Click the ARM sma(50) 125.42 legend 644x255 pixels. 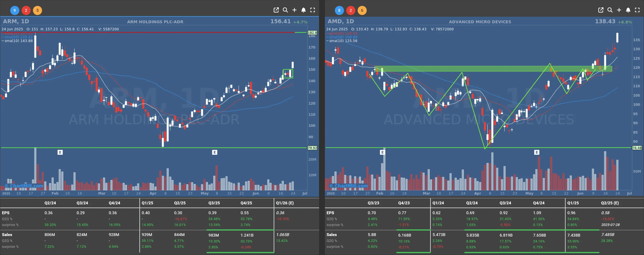click(x=17, y=37)
